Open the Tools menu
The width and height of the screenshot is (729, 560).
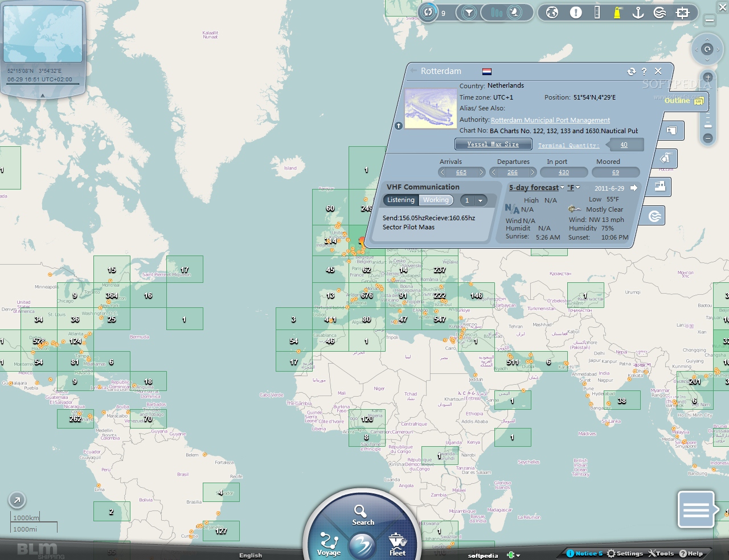661,554
